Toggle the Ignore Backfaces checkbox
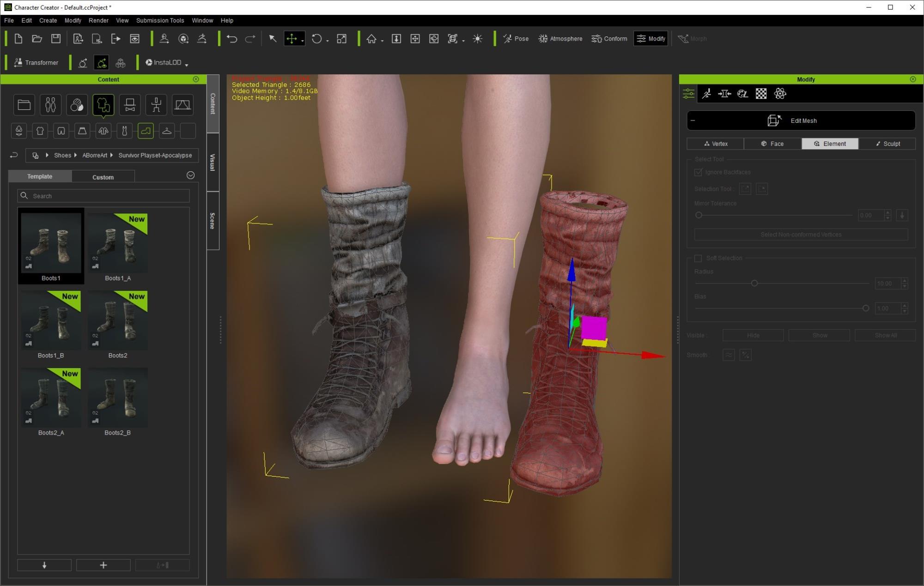 698,172
